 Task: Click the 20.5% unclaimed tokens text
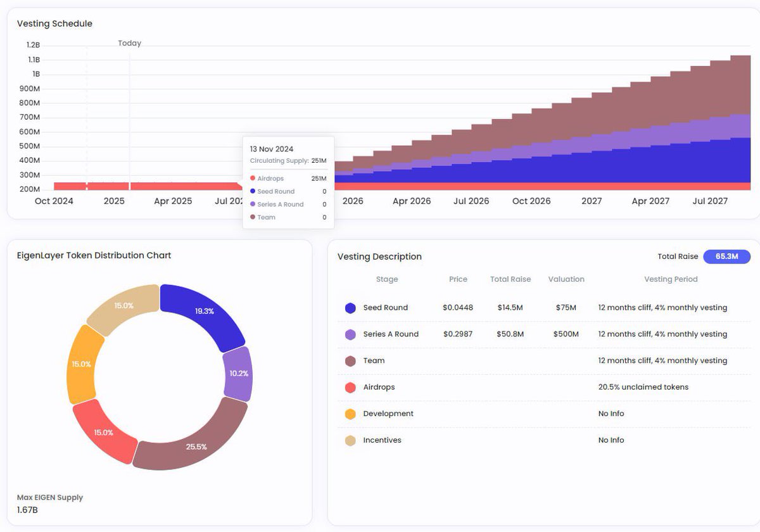(x=643, y=388)
